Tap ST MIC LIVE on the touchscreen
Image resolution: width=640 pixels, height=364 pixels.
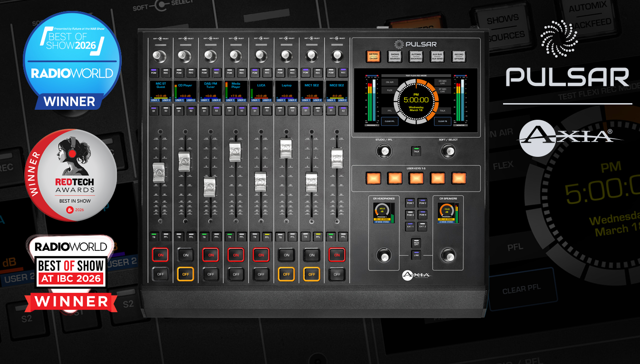tap(443, 90)
